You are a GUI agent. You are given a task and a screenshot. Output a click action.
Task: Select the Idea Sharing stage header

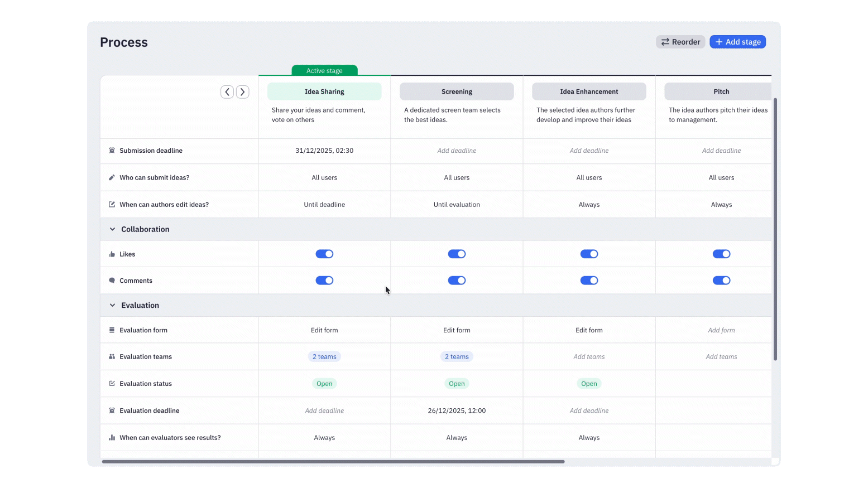click(324, 91)
